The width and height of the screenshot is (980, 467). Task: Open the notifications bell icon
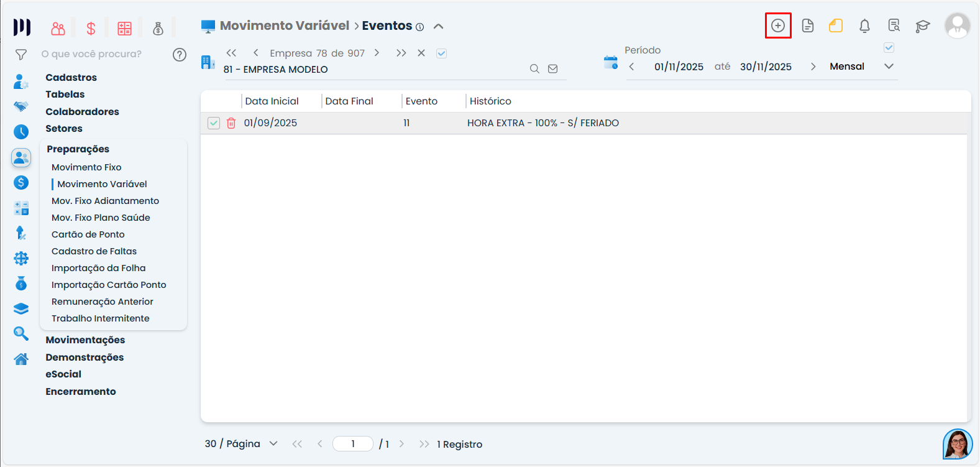[x=864, y=25]
